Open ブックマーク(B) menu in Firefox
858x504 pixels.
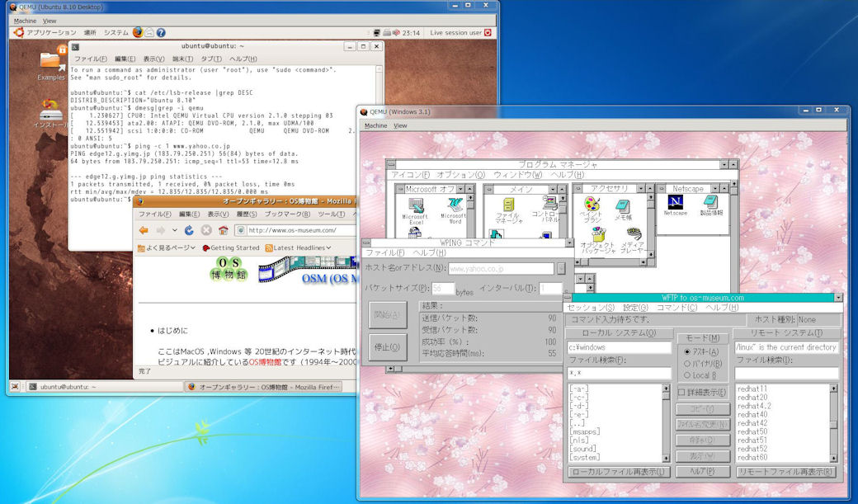click(287, 214)
